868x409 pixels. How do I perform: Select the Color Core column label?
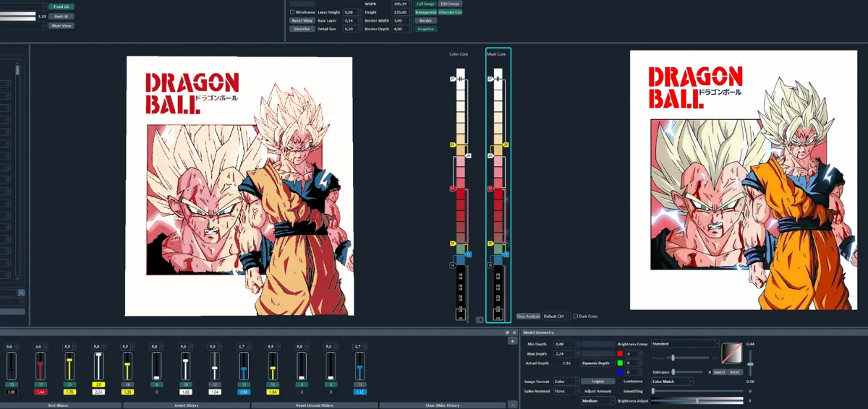pos(459,54)
